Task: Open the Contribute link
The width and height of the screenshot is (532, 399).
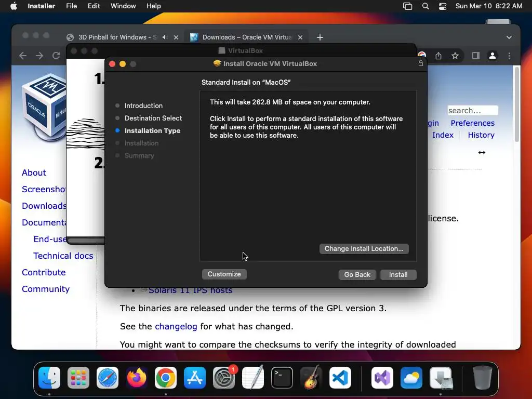Action: [x=44, y=272]
